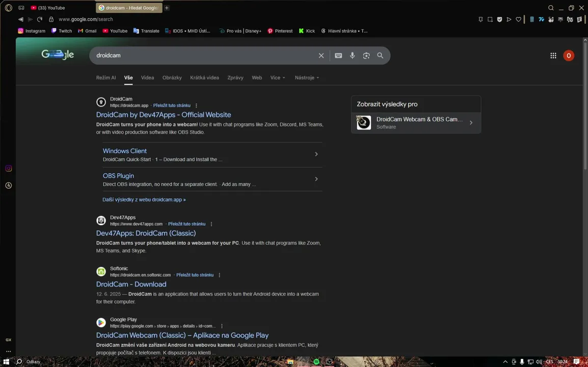This screenshot has width=588, height=367.
Task: Open Další výsledky z webu droidcam.app
Action: [x=144, y=200]
